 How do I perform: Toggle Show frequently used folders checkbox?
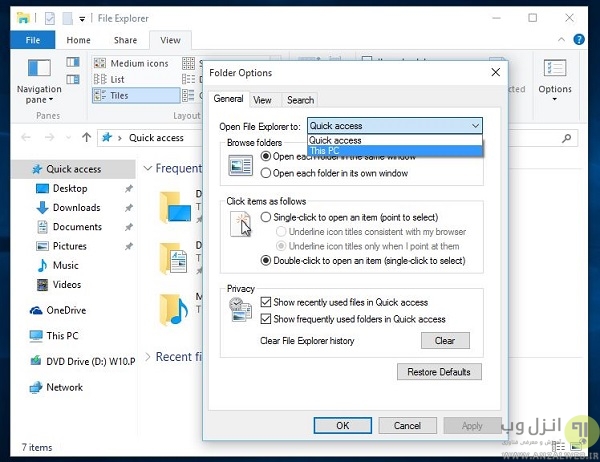pos(265,319)
